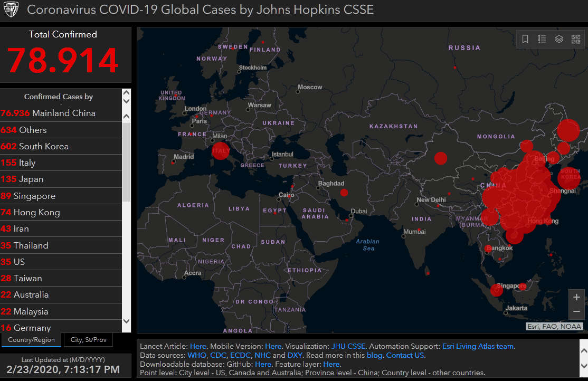Click the country list scrollbar up arrow
The height and width of the screenshot is (381, 588).
point(126,116)
